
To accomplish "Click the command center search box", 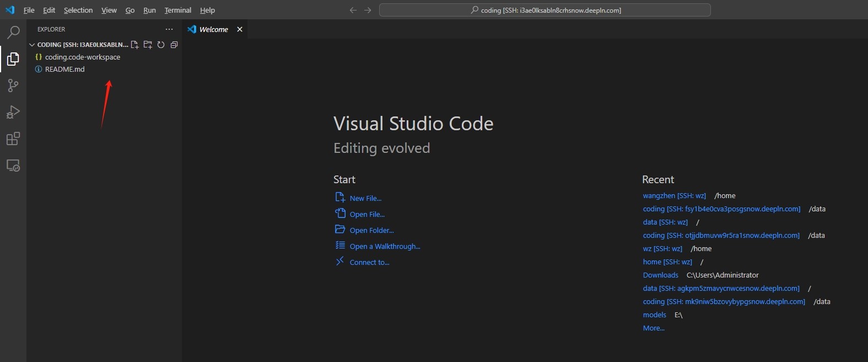I will (545, 10).
